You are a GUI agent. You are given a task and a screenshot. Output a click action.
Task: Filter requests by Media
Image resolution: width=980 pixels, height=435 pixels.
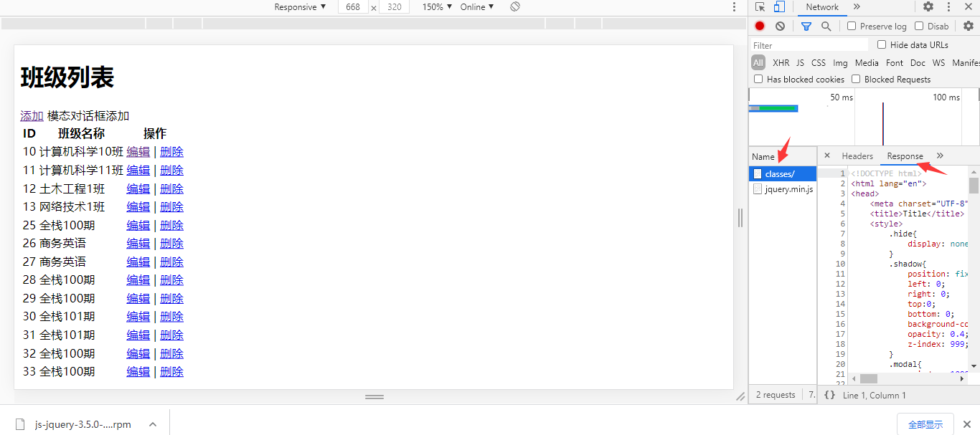pyautogui.click(x=867, y=62)
